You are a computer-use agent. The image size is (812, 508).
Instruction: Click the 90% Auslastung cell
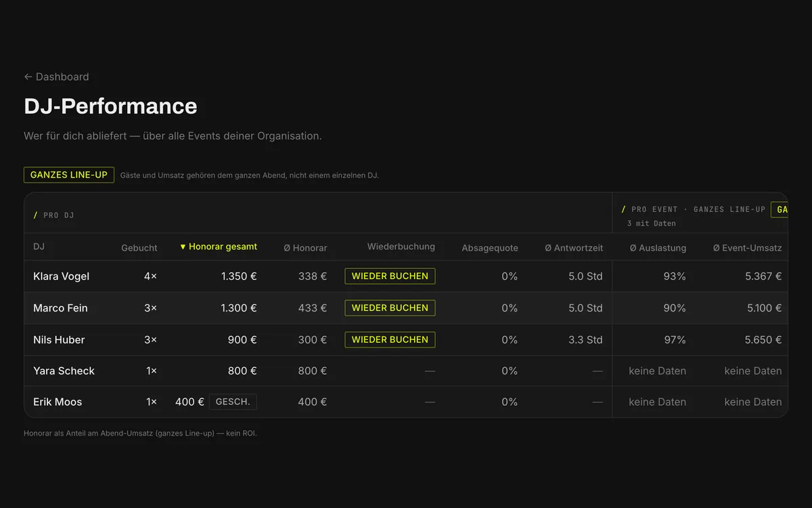point(675,308)
